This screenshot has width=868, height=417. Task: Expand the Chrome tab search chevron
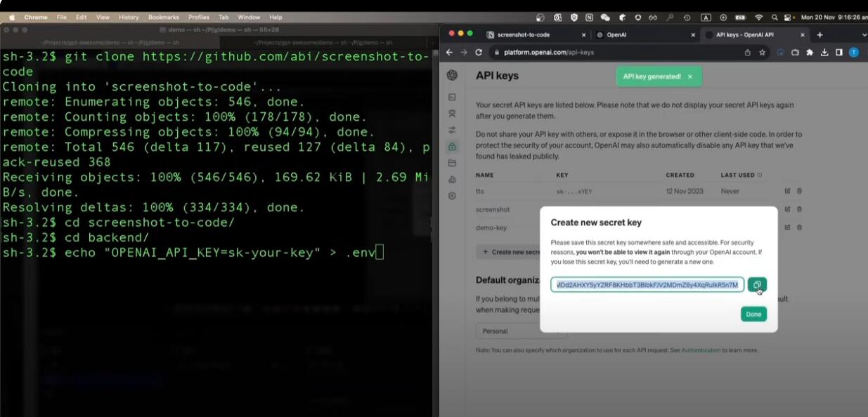coord(864,34)
